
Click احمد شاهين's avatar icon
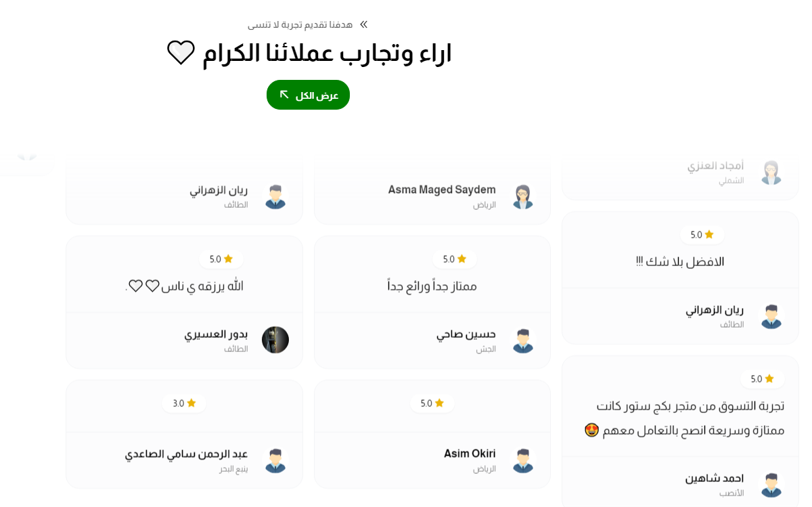point(771,485)
